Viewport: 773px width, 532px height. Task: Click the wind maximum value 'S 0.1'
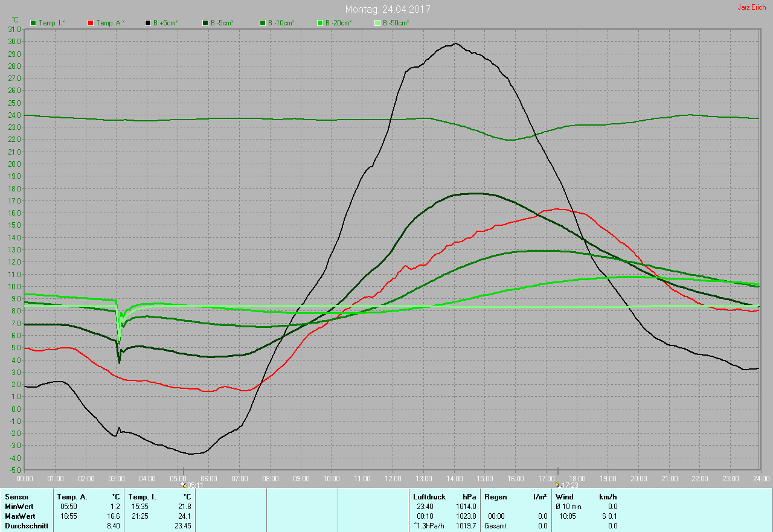pos(609,516)
